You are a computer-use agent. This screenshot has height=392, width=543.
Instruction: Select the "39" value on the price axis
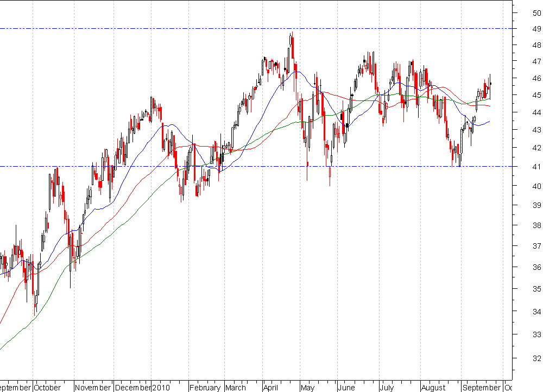[x=537, y=205]
